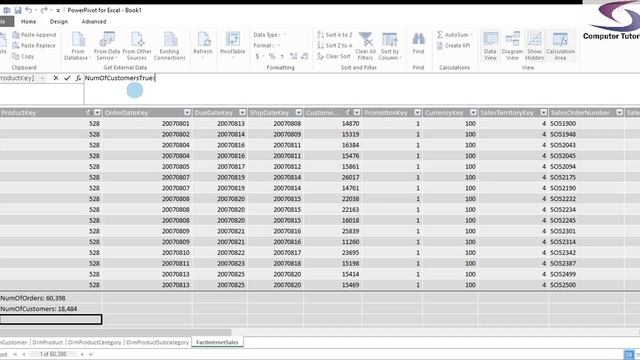
Task: Open Existing Connections
Action: (x=170, y=46)
